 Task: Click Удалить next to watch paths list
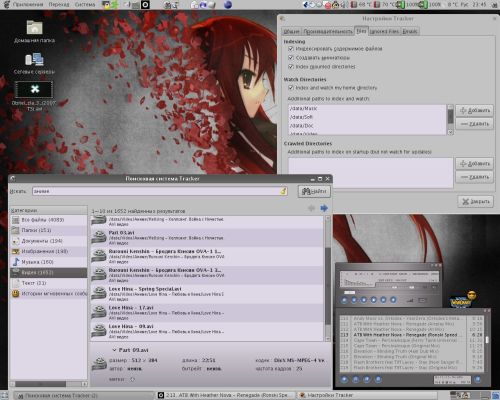point(475,124)
